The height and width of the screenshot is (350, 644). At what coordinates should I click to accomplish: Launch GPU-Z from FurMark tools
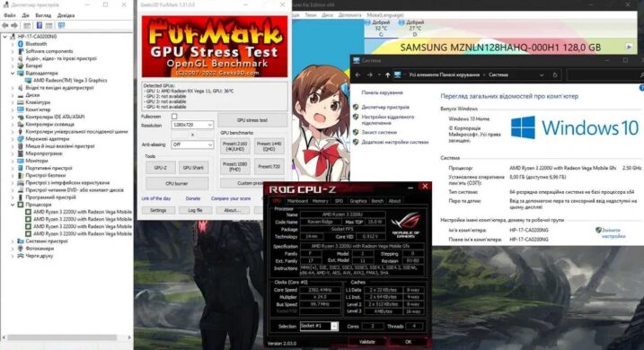(161, 168)
